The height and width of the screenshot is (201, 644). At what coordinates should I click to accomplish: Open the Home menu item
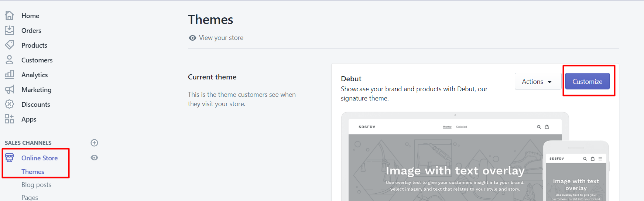30,16
